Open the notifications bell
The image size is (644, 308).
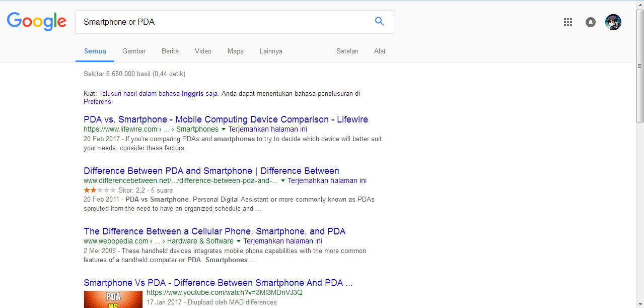pos(591,22)
